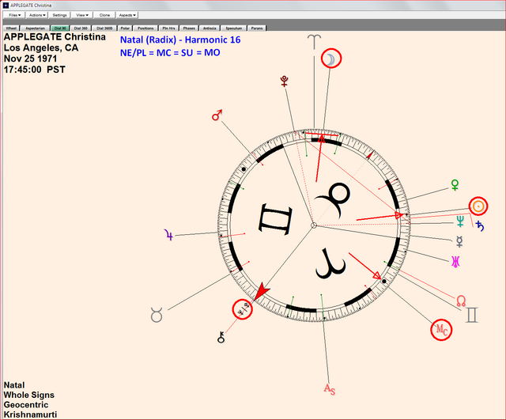Image resolution: width=506 pixels, height=420 pixels.
Task: Show the Phases tab
Action: (x=189, y=28)
